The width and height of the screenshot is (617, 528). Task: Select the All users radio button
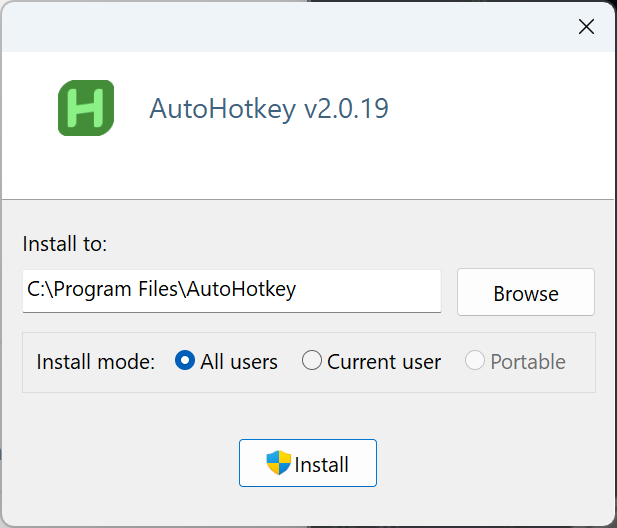[185, 361]
